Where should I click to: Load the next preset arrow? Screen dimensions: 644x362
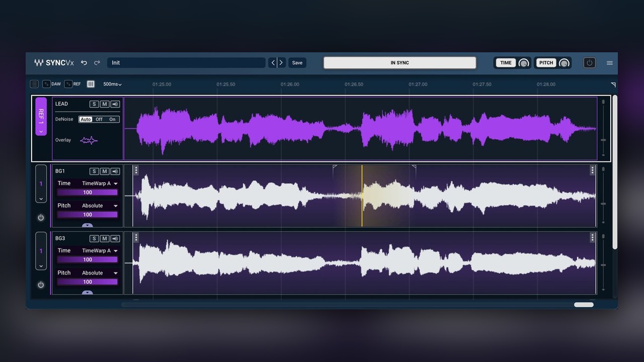tap(281, 63)
